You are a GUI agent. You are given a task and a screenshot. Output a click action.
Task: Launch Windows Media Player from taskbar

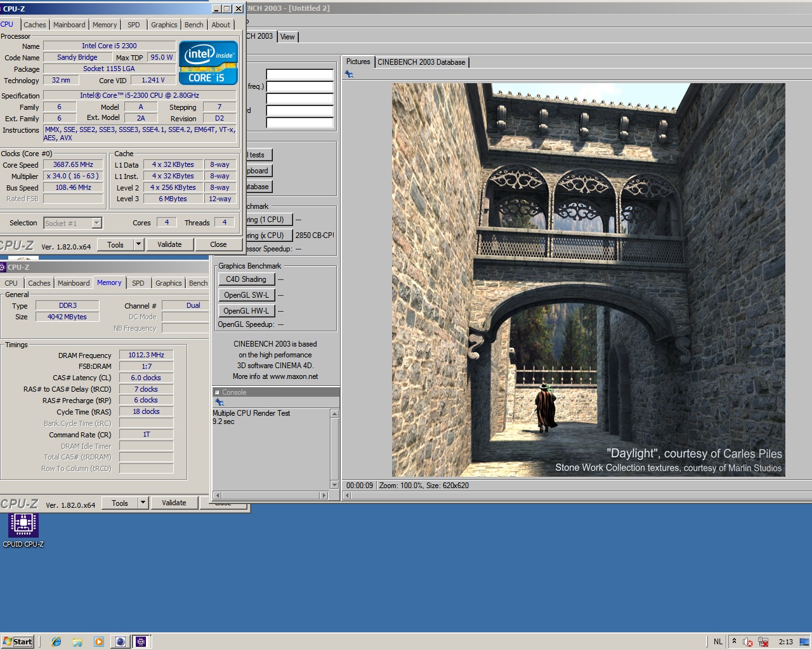[x=98, y=642]
